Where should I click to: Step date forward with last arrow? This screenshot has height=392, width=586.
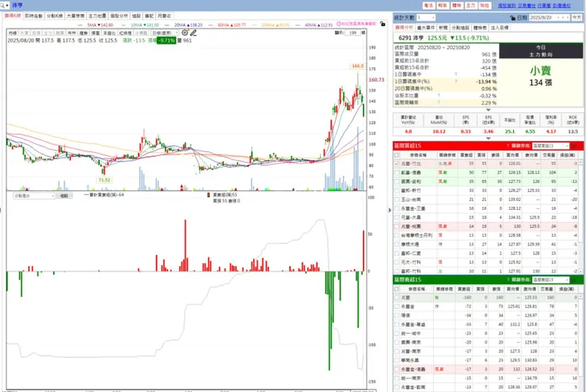pyautogui.click(x=569, y=17)
